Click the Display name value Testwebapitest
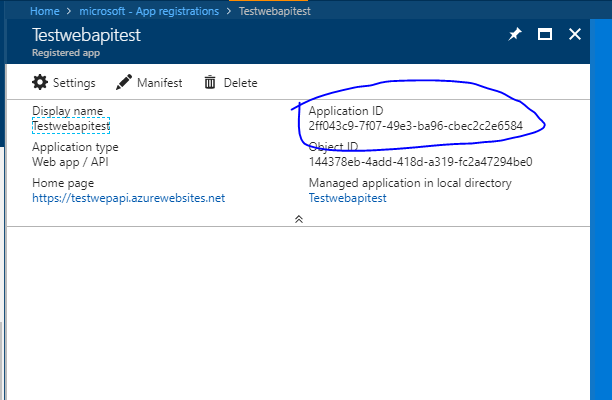The image size is (612, 400). coord(71,126)
